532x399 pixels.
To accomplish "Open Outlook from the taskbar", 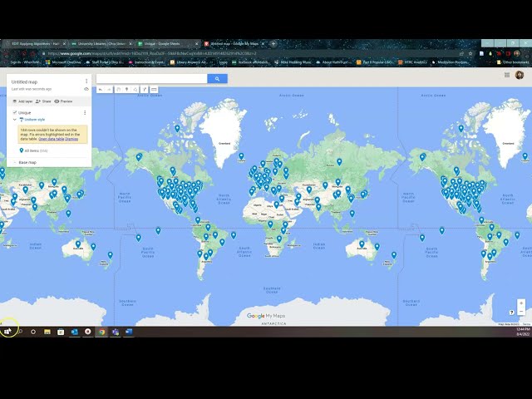I will [x=74, y=332].
